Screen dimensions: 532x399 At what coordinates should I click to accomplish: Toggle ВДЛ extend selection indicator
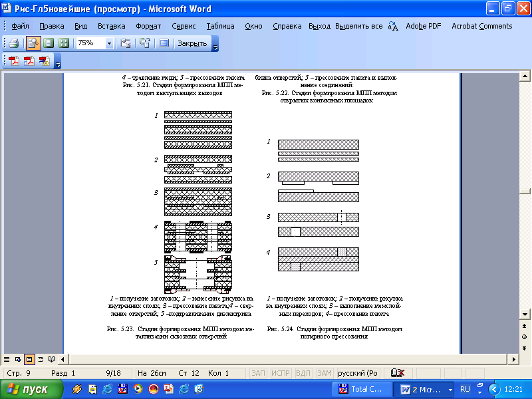pyautogui.click(x=303, y=373)
